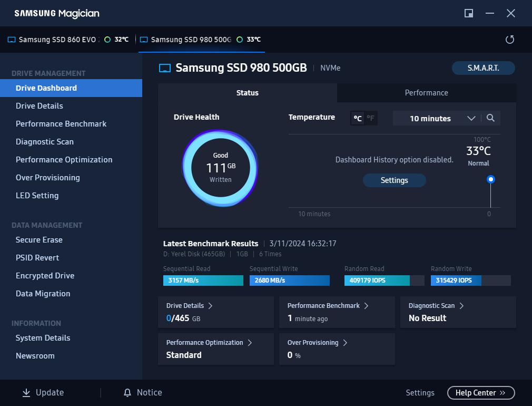The image size is (532, 406).
Task: Click green health status circle near 32℃ tab
Action: coord(107,40)
